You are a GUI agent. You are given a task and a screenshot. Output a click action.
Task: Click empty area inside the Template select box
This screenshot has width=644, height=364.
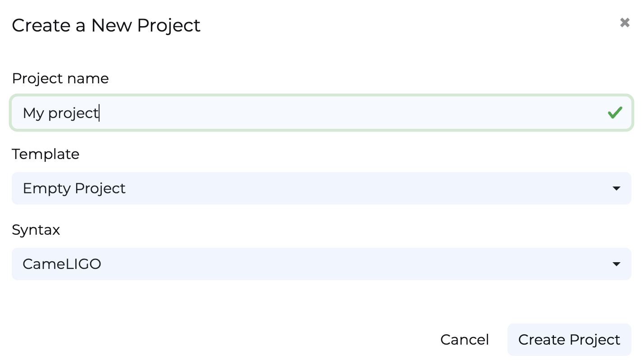[360, 188]
